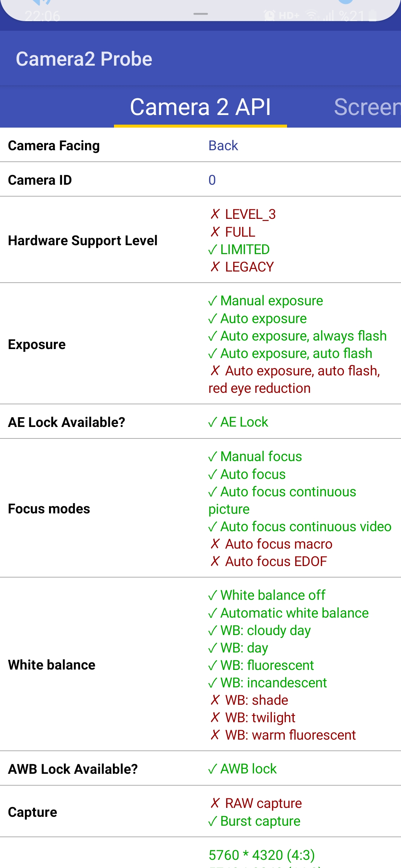Tap the Camera2 Probe title
Screen dimensions: 401x868
point(84,59)
